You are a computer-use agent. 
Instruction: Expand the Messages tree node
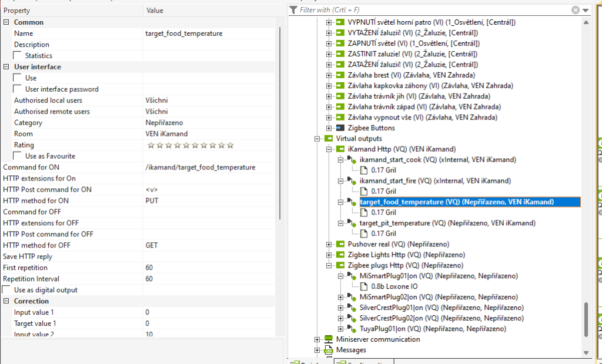(x=317, y=350)
